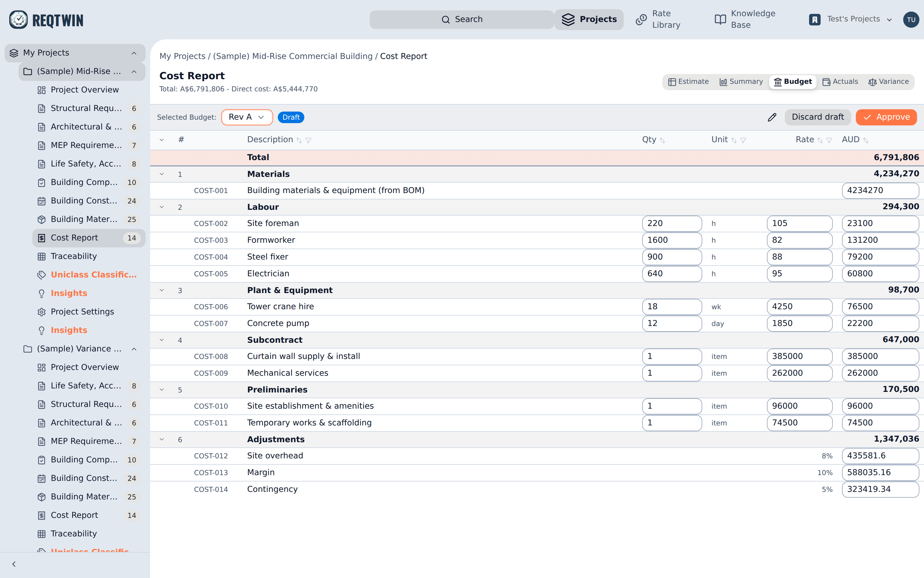Image resolution: width=924 pixels, height=578 pixels.
Task: Switch to the Variance tab
Action: pos(888,82)
